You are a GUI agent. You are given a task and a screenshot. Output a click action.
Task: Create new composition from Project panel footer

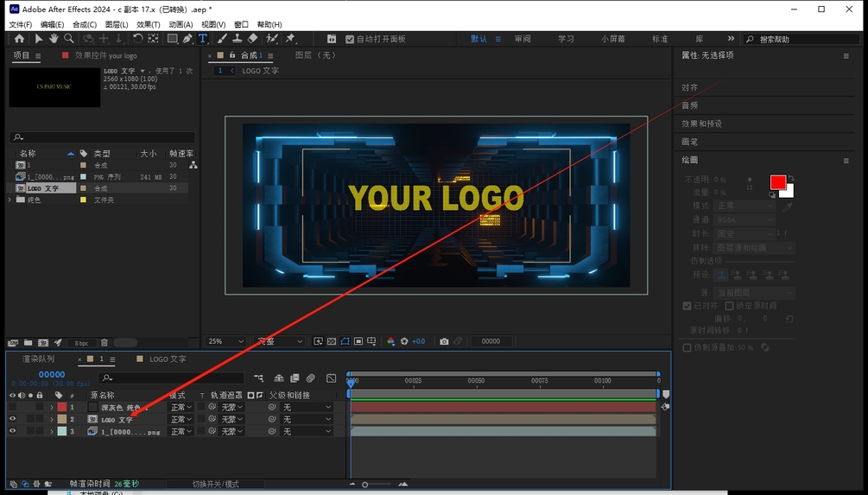pos(43,343)
